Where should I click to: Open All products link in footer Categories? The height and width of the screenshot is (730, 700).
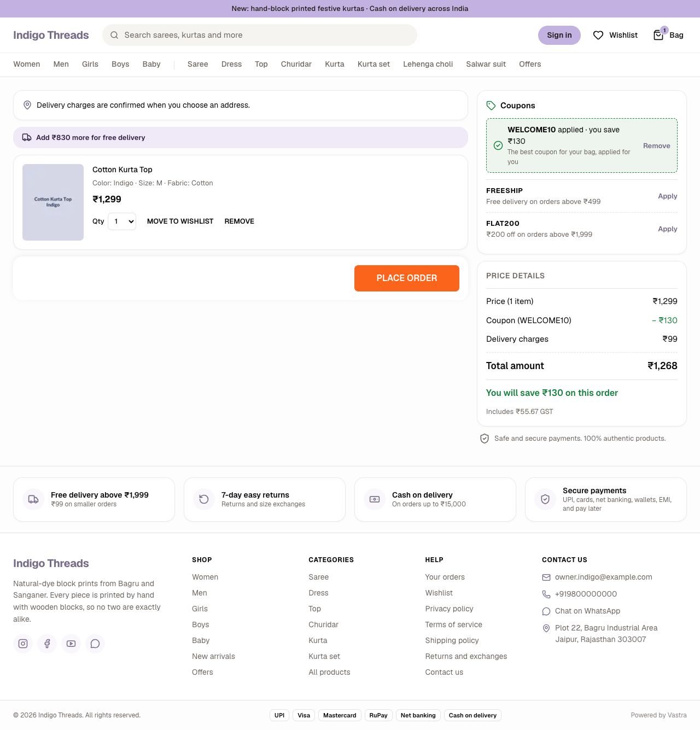pyautogui.click(x=329, y=672)
